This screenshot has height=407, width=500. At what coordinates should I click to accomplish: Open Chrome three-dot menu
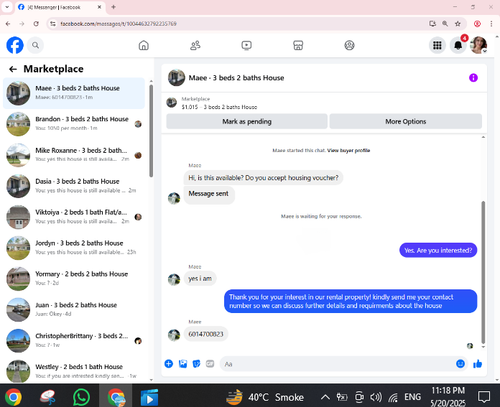coord(491,24)
